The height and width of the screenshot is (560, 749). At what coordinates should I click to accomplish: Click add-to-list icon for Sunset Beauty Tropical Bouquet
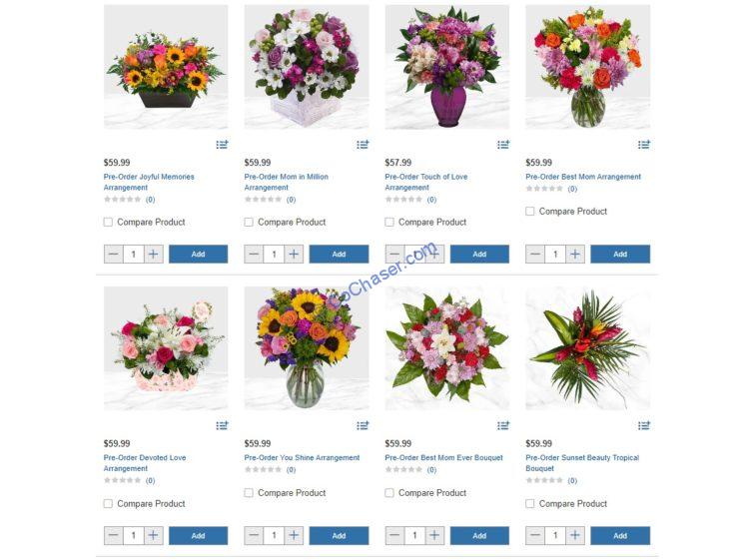[644, 425]
